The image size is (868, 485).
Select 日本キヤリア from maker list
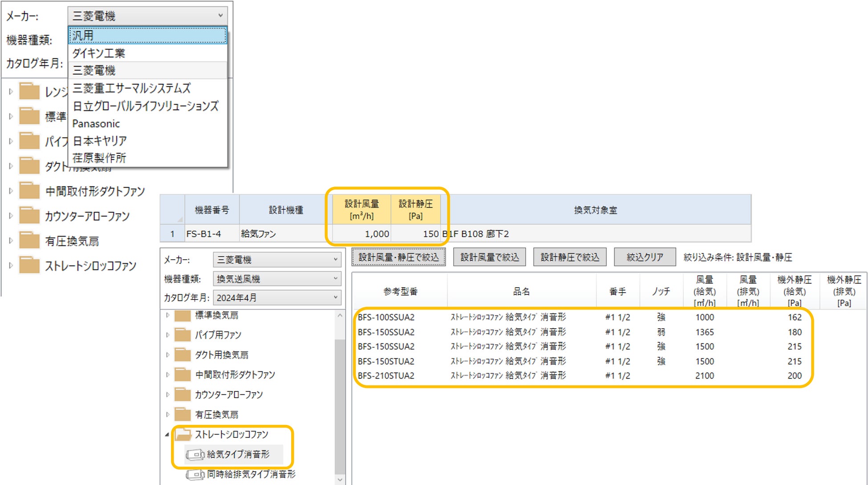(x=100, y=141)
